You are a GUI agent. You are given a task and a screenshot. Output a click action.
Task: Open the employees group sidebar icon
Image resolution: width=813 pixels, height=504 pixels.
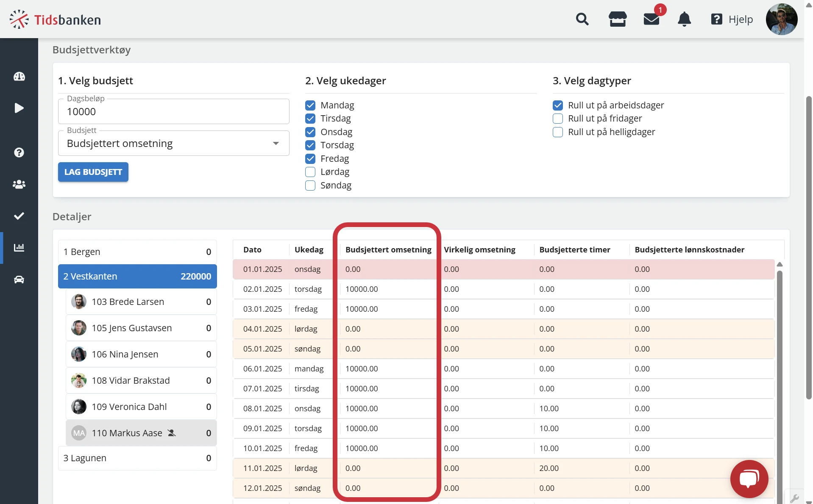19,184
